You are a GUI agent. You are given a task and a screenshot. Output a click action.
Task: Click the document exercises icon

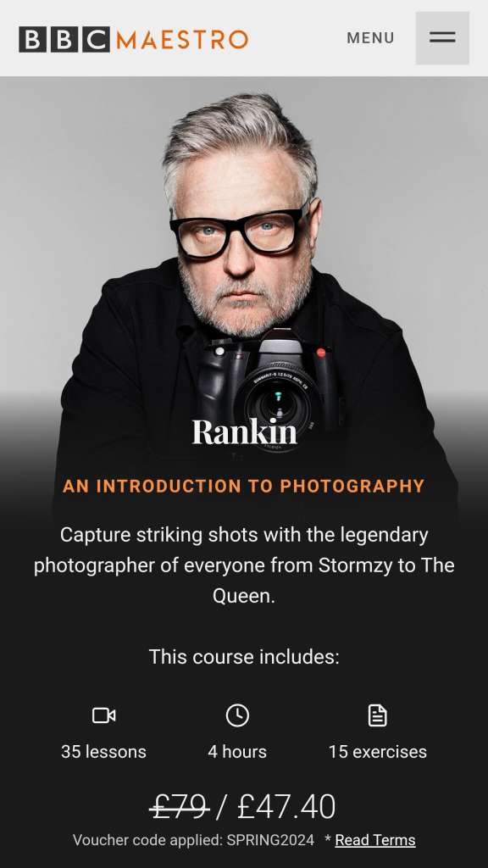tap(377, 715)
